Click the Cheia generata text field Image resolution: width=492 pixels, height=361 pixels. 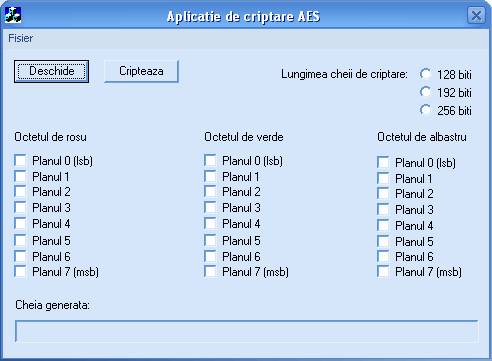coord(246,331)
